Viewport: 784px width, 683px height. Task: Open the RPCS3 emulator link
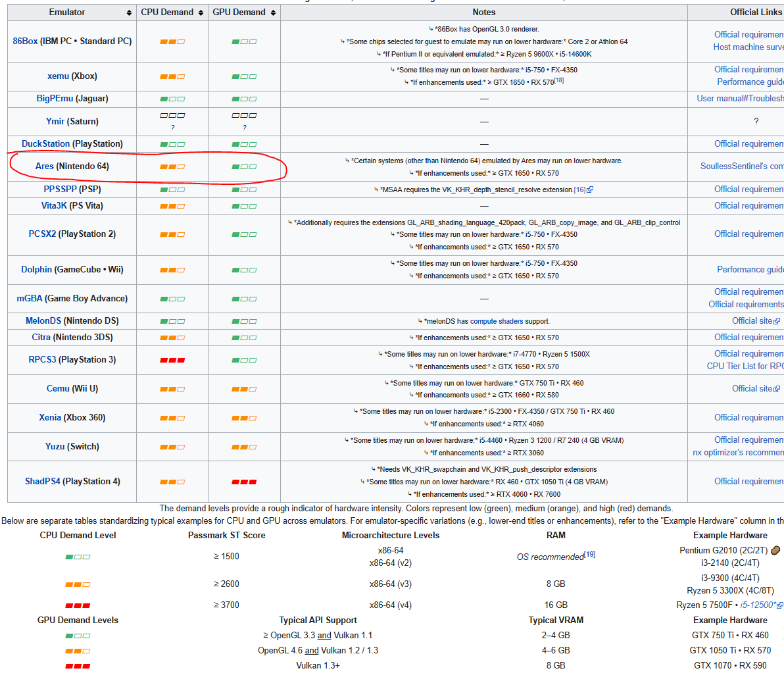[42, 360]
